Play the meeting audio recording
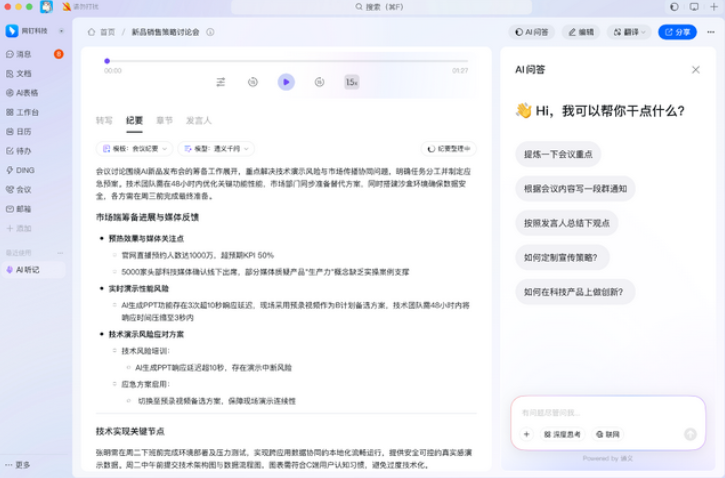725x478 pixels. click(x=286, y=82)
